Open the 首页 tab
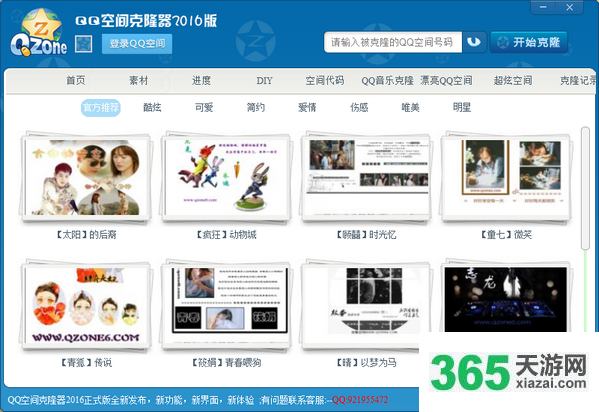Image resolution: width=599 pixels, height=412 pixels. [76, 80]
